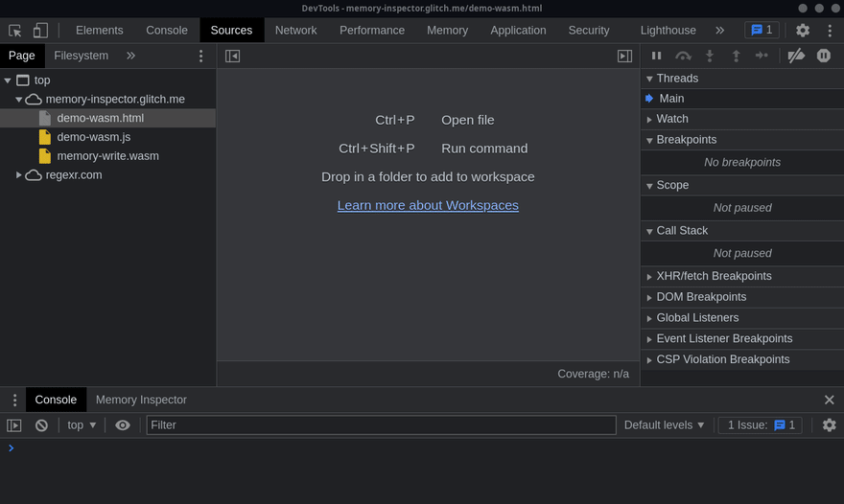The width and height of the screenshot is (844, 504).
Task: Switch to the Filesystem navigator tab
Action: tap(82, 56)
